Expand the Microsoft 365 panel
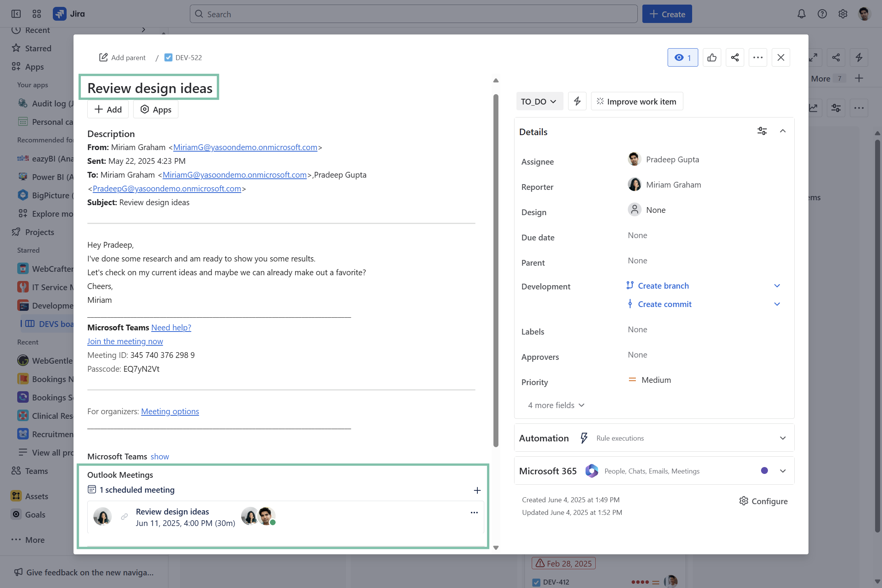Image resolution: width=882 pixels, height=588 pixels. point(782,471)
